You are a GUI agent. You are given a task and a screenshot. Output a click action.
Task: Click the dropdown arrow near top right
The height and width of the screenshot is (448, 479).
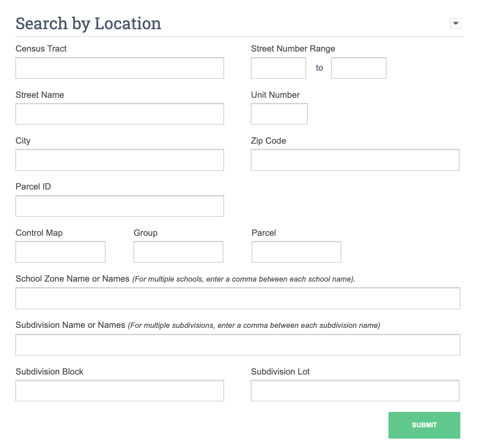[x=455, y=23]
